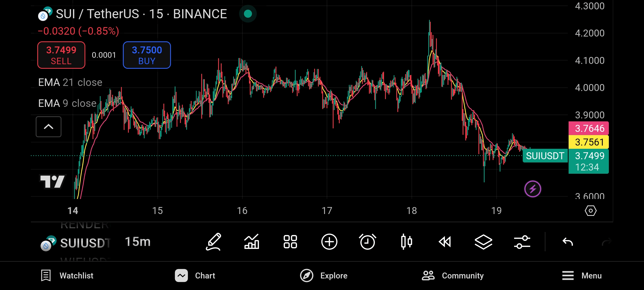Tap date 14 on time axis
This screenshot has height=290, width=644.
(x=73, y=211)
